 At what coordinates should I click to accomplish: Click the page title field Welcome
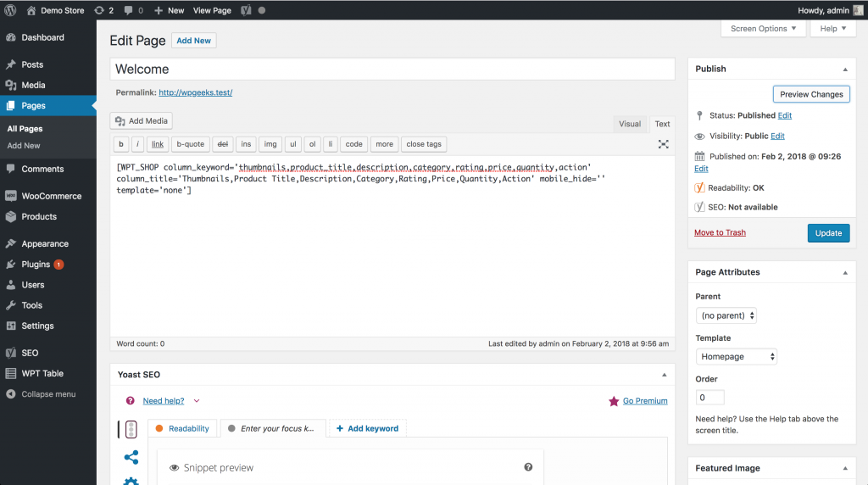click(392, 70)
